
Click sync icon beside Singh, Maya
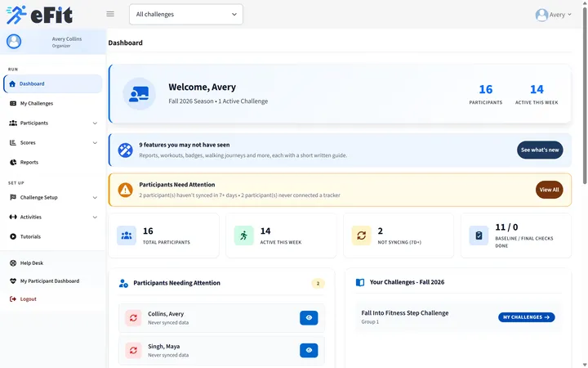pos(133,350)
